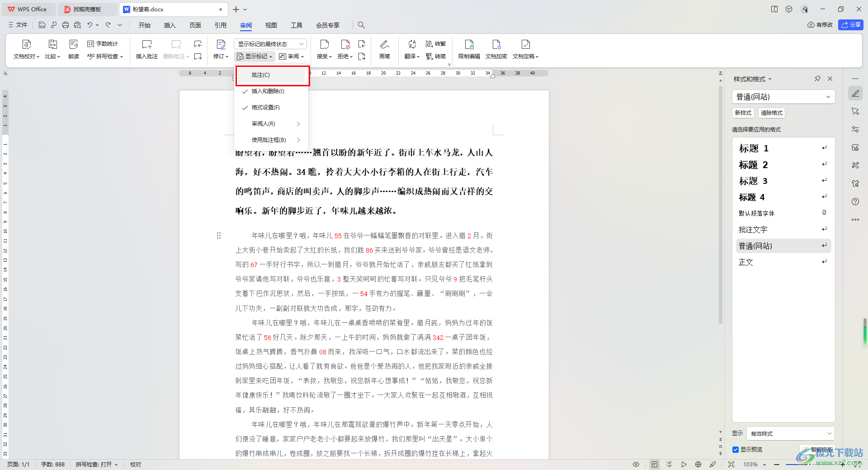Go to previous comment icon
This screenshot has width=868, height=470.
tap(198, 44)
